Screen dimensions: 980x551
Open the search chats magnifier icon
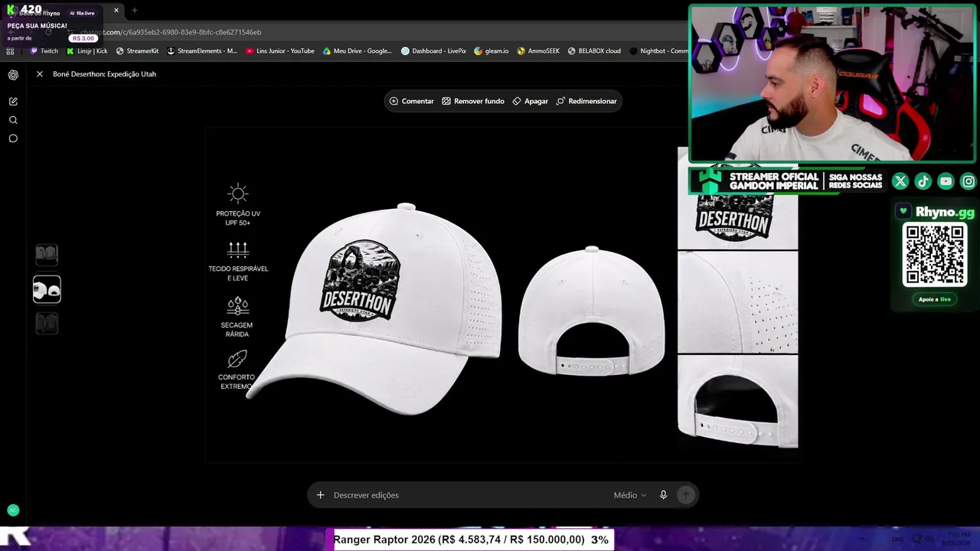coord(13,120)
